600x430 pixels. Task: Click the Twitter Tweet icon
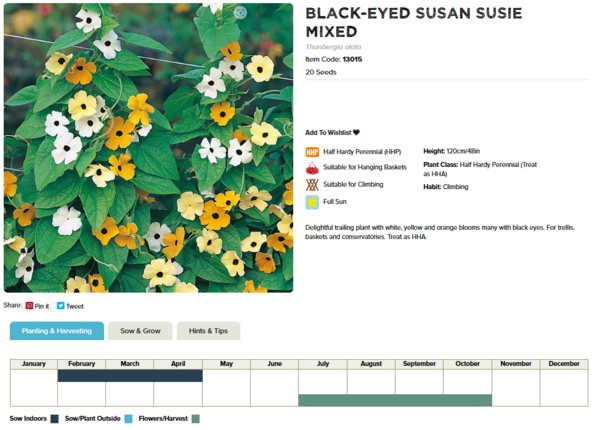61,306
